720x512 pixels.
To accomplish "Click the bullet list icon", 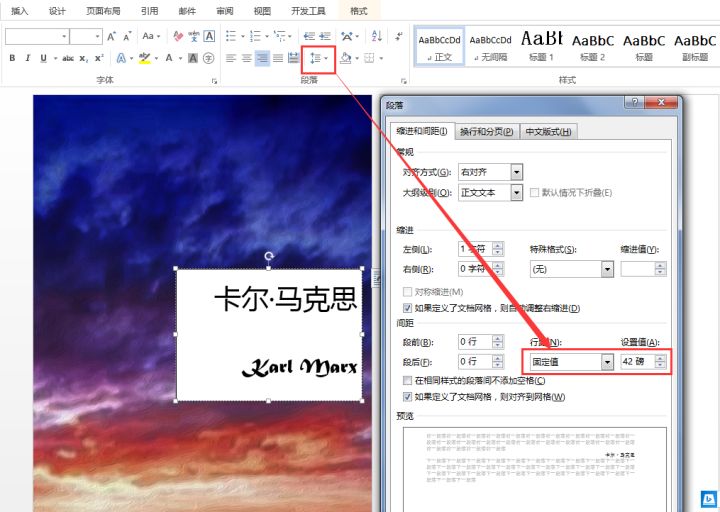I will click(x=231, y=36).
